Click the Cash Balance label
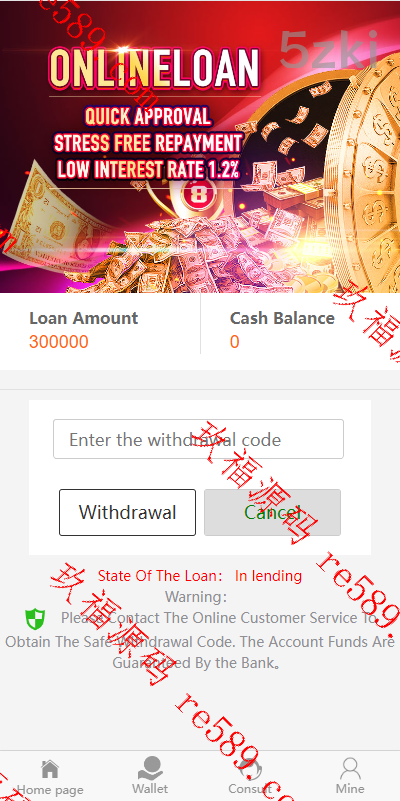Image resolution: width=400 pixels, height=801 pixels. (282, 318)
